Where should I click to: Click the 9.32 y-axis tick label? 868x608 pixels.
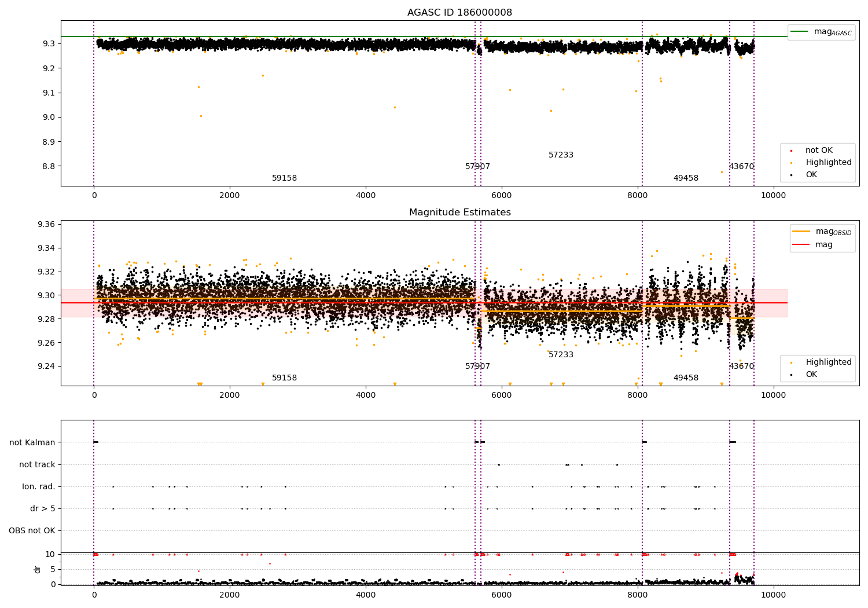46,272
